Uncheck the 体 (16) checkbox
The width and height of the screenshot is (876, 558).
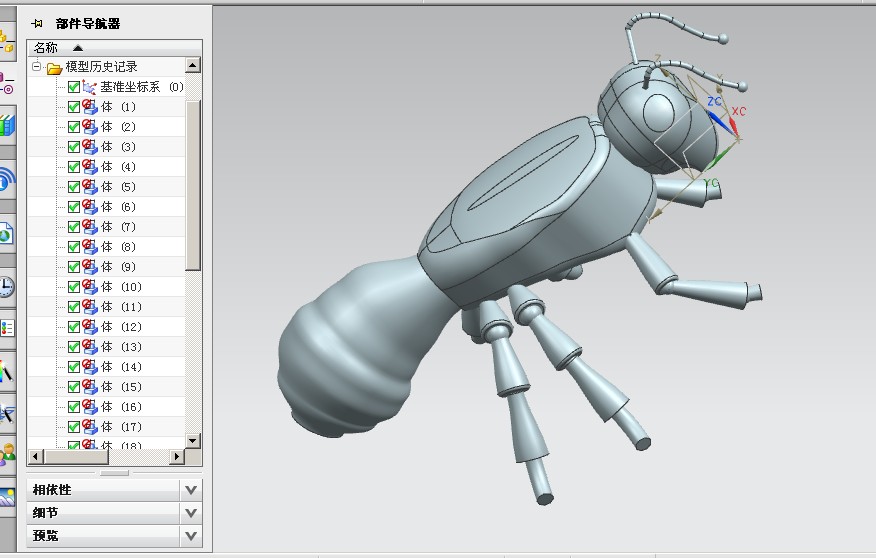74,407
